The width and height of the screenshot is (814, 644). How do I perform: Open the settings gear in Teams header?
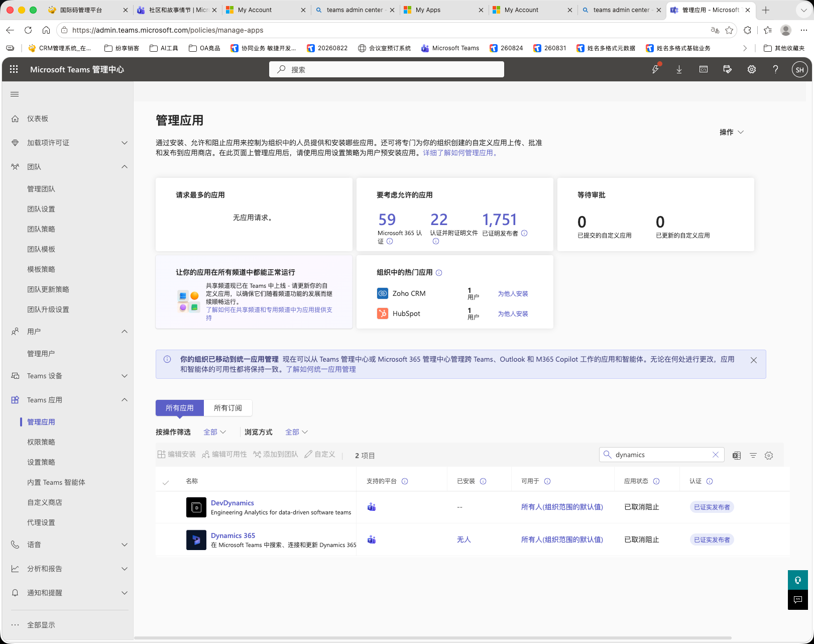point(752,69)
